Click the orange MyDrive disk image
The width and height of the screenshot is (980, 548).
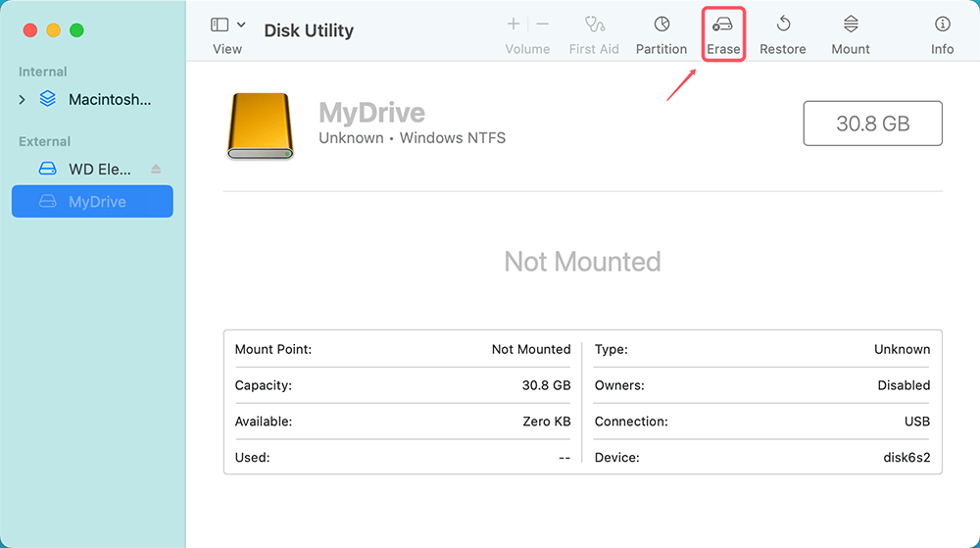click(260, 126)
